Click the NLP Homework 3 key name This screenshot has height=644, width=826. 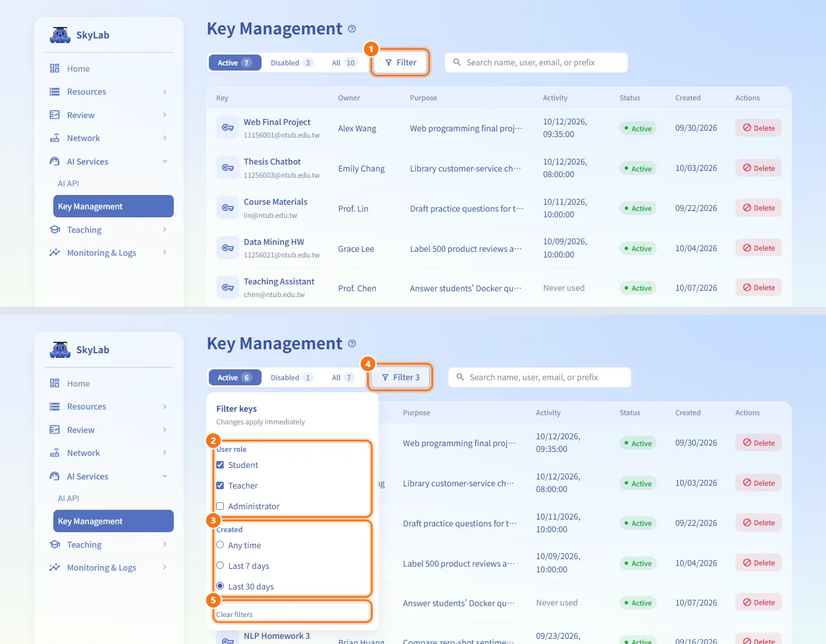point(276,636)
